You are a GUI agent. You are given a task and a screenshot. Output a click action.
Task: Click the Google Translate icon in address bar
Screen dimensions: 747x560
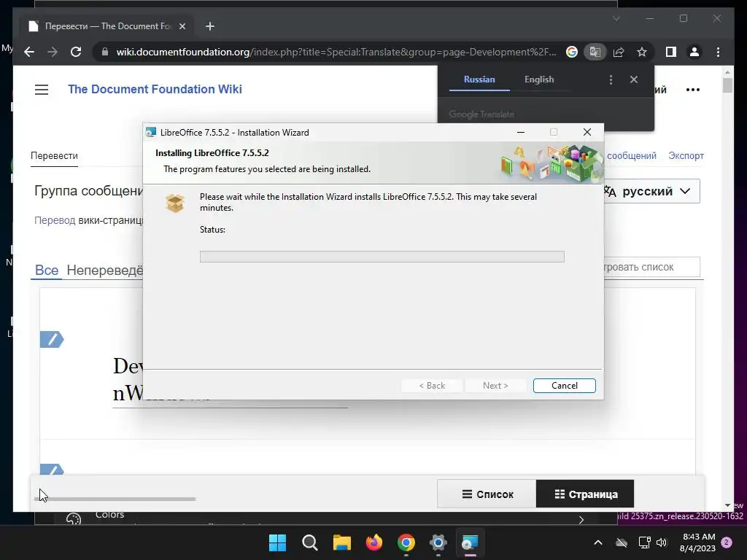[595, 52]
